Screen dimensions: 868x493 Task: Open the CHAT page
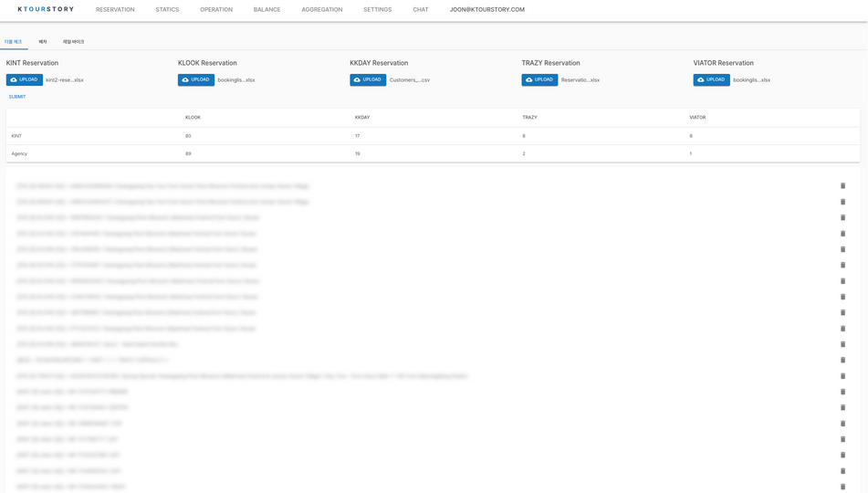[x=420, y=10]
